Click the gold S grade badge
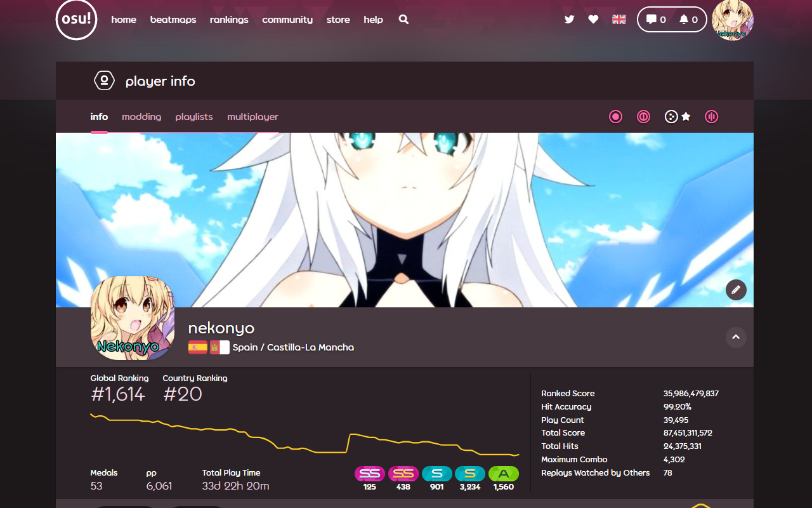This screenshot has width=812, height=508. tap(470, 474)
